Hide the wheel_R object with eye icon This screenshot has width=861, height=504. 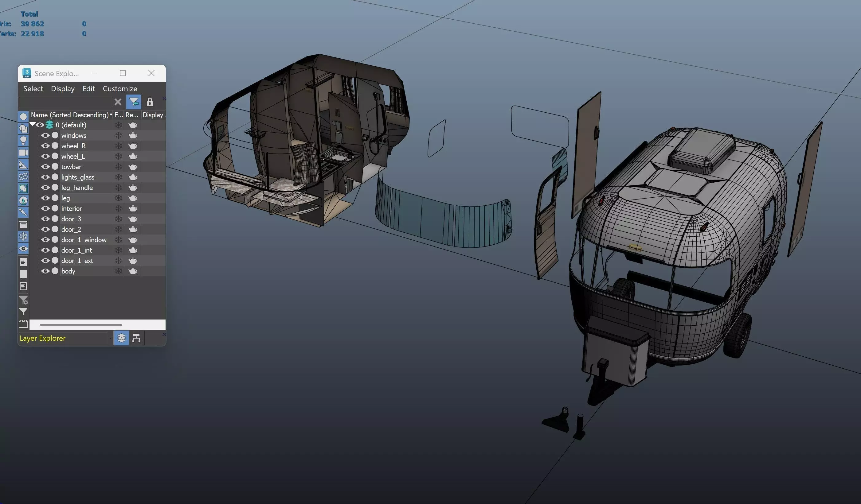45,146
